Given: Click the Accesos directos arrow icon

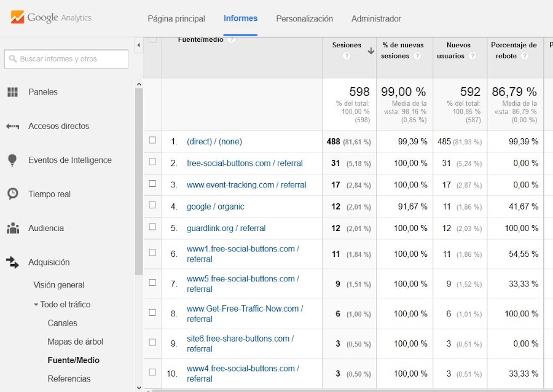Looking at the screenshot, I should point(12,126).
